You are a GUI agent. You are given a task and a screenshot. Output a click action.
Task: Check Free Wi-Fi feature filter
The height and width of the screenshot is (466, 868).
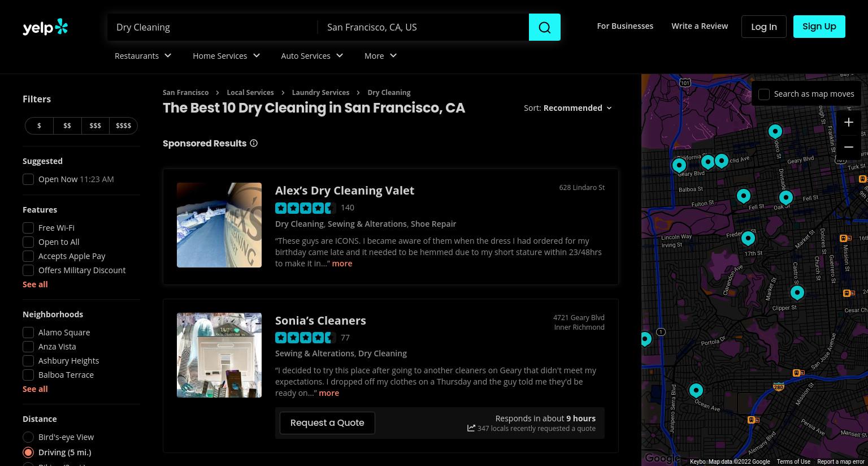click(28, 228)
